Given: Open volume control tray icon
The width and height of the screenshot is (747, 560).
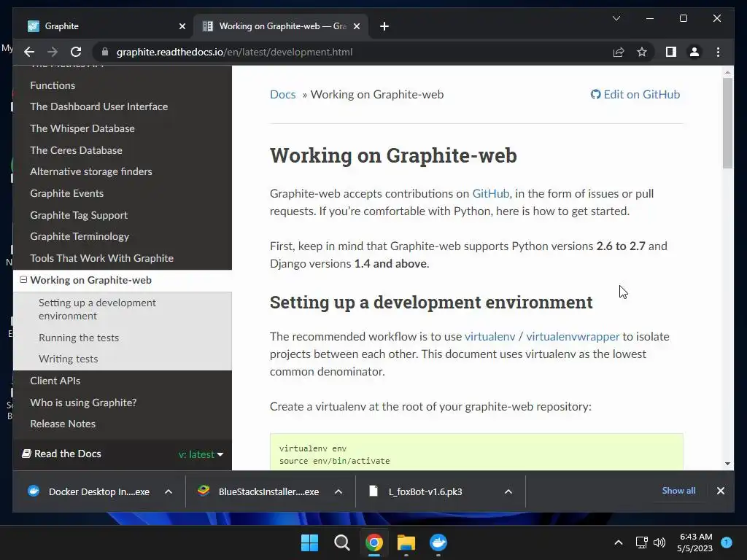Looking at the screenshot, I should (659, 542).
